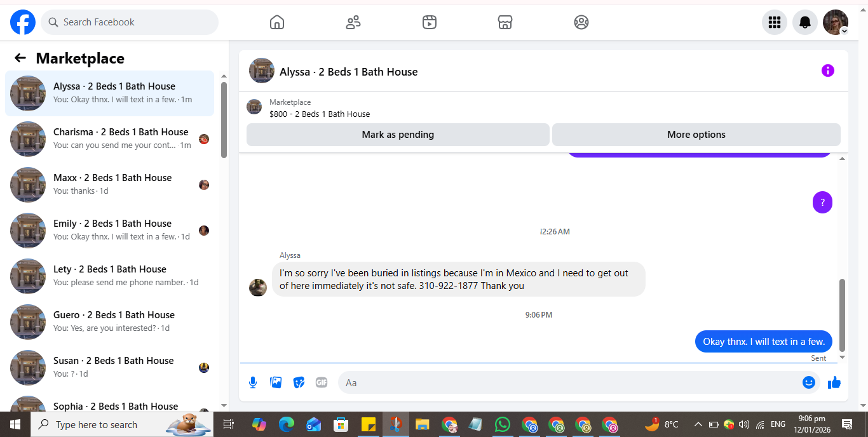
Task: Open Copilot from the taskbar
Action: 259,424
